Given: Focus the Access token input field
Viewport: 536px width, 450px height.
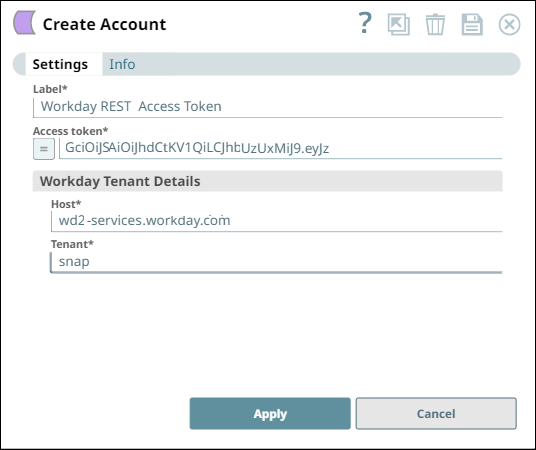Looking at the screenshot, I should click(281, 148).
